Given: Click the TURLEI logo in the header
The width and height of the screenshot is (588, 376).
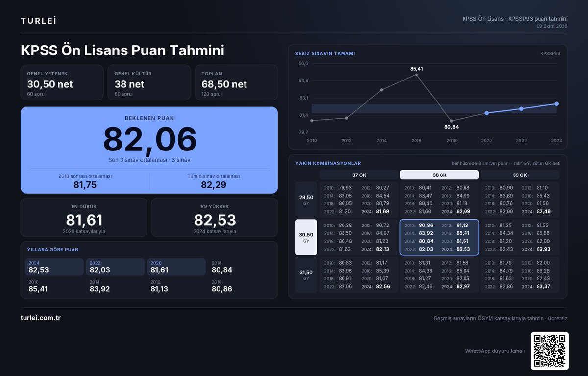Looking at the screenshot, I should 38,21.
